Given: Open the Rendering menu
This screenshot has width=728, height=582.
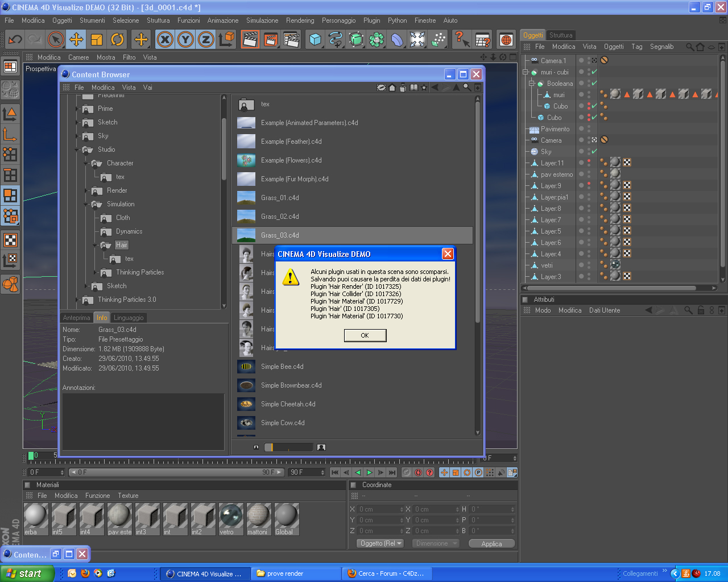Looking at the screenshot, I should [x=300, y=20].
